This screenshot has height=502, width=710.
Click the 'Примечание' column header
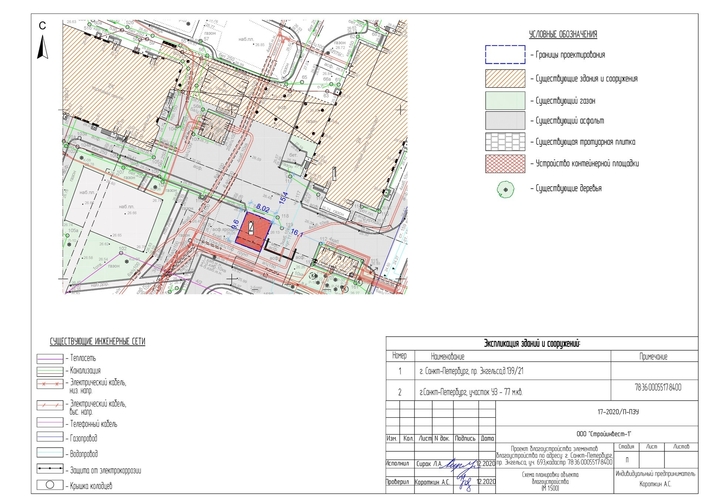coord(653,356)
